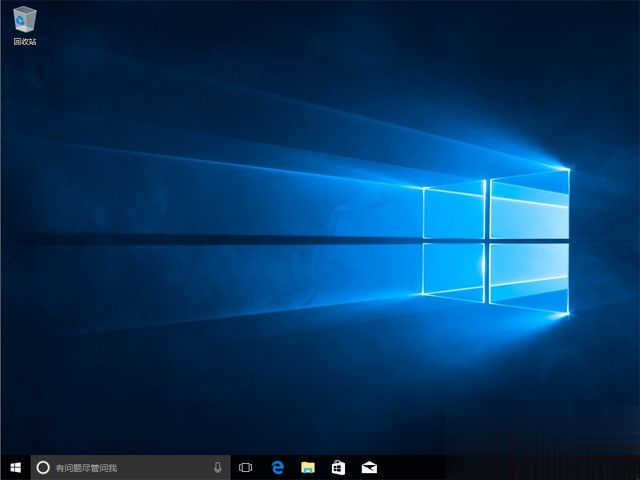Open File Explorer from the taskbar
Viewport: 640px width, 480px height.
pos(308,467)
